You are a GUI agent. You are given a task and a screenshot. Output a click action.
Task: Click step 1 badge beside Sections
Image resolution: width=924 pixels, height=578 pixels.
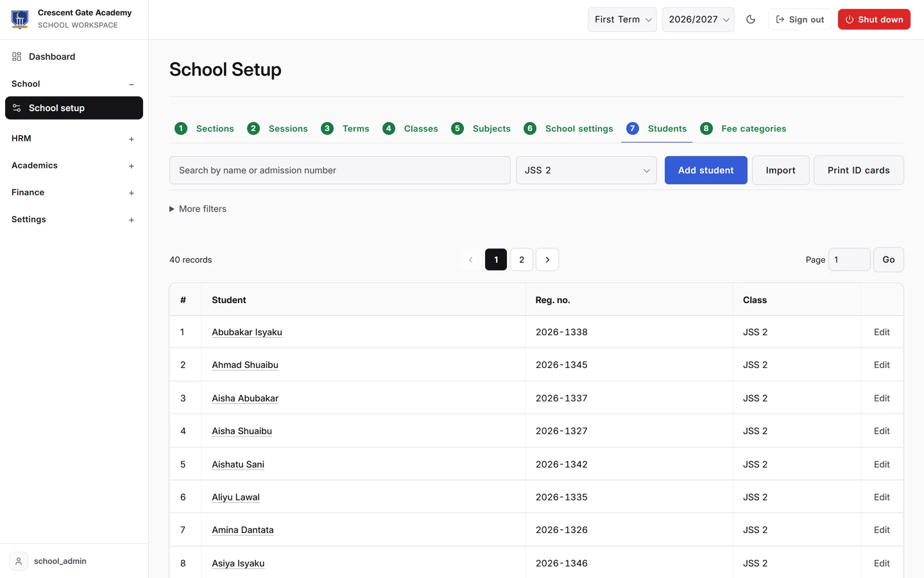181,128
